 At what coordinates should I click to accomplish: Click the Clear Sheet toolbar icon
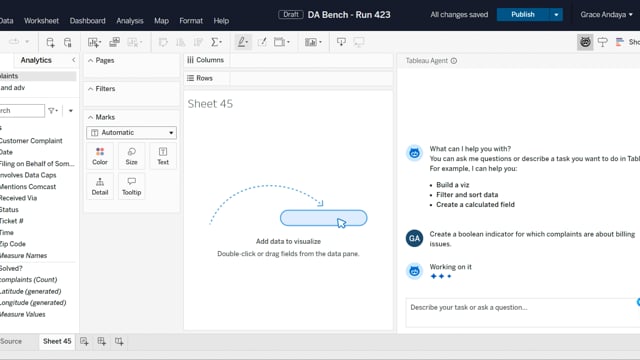pyautogui.click(x=134, y=42)
